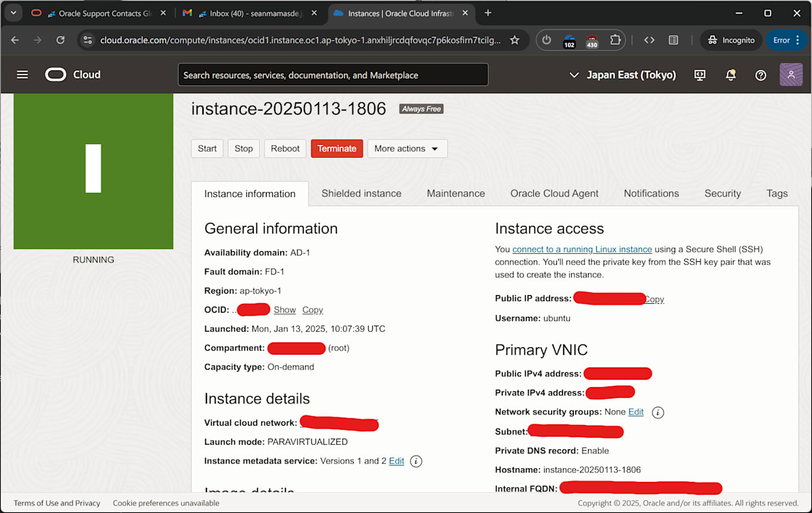This screenshot has width=812, height=513.
Task: Click the power icon browser extension
Action: (x=547, y=40)
